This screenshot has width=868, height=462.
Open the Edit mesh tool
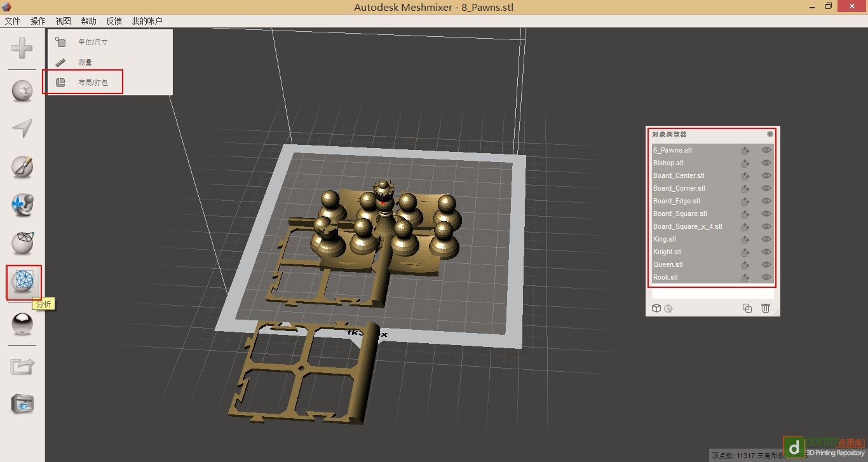pos(22,243)
